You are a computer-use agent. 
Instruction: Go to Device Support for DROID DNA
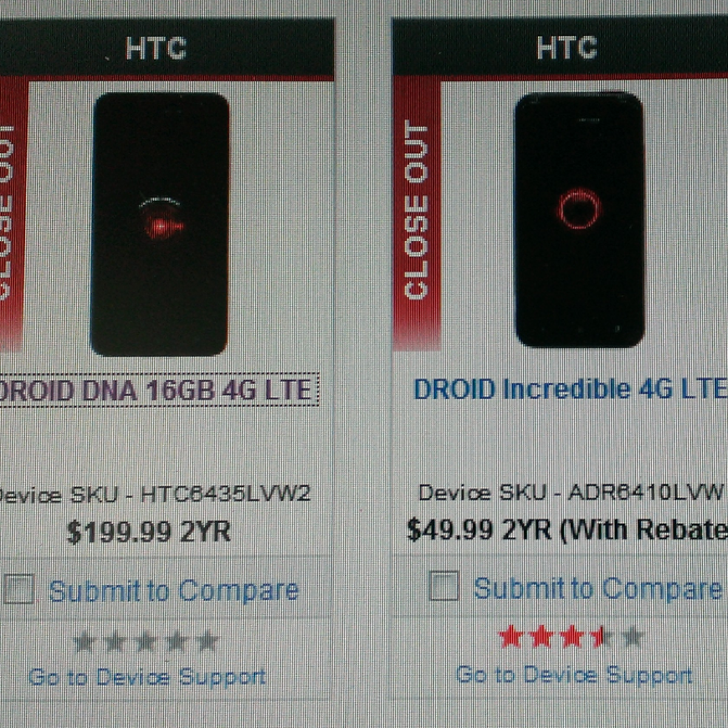(147, 676)
